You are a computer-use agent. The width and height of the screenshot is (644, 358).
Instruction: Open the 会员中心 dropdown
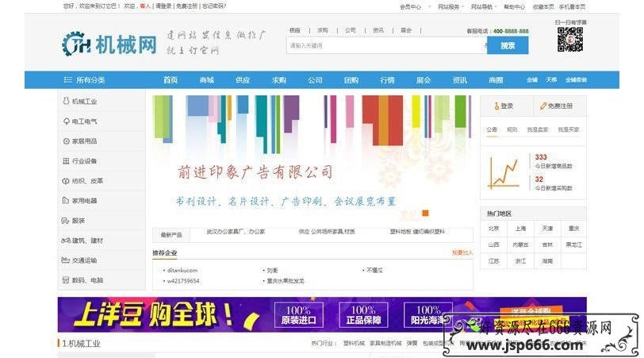click(x=412, y=6)
